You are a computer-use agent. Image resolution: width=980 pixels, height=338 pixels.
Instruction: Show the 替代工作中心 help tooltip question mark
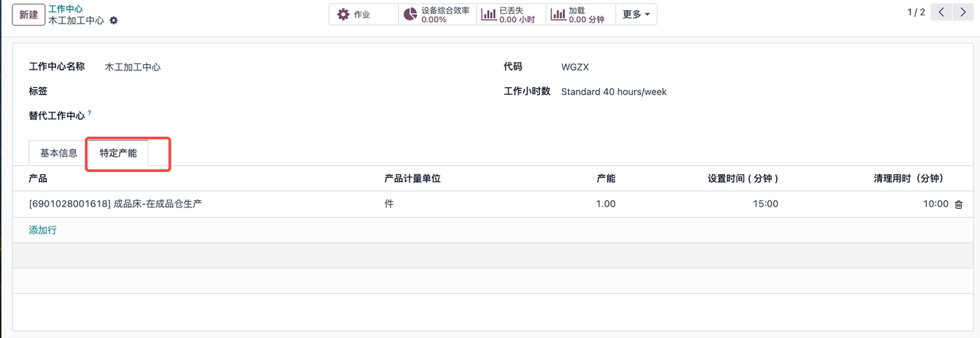tap(90, 113)
